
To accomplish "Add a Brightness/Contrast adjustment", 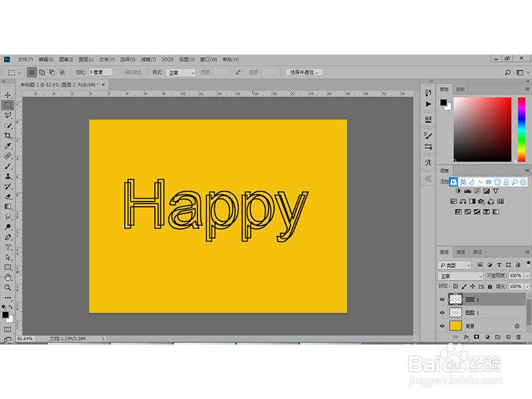I will coord(458,191).
